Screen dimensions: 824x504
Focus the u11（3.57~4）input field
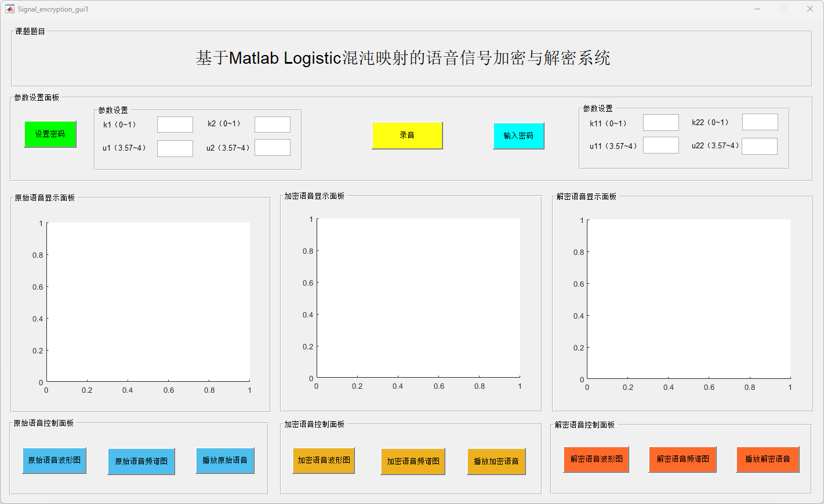click(661, 145)
